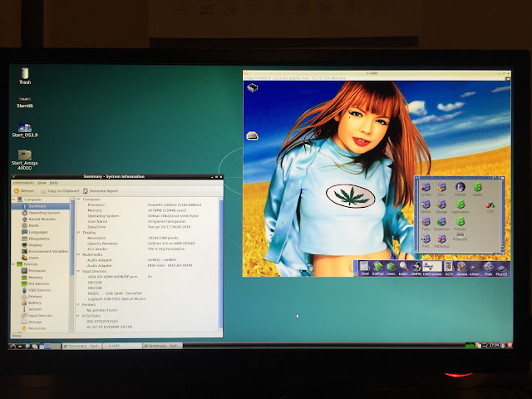Open the Trash desktop icon

[x=25, y=76]
